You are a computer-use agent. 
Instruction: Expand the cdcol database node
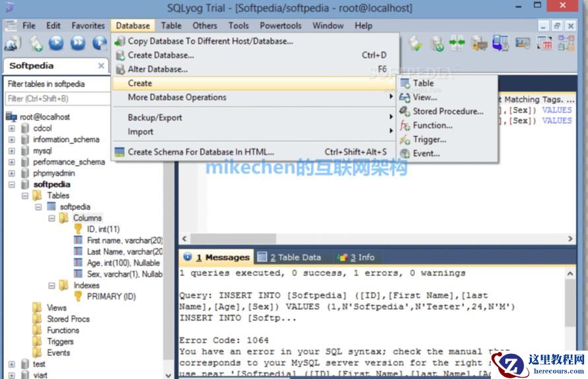coord(12,129)
